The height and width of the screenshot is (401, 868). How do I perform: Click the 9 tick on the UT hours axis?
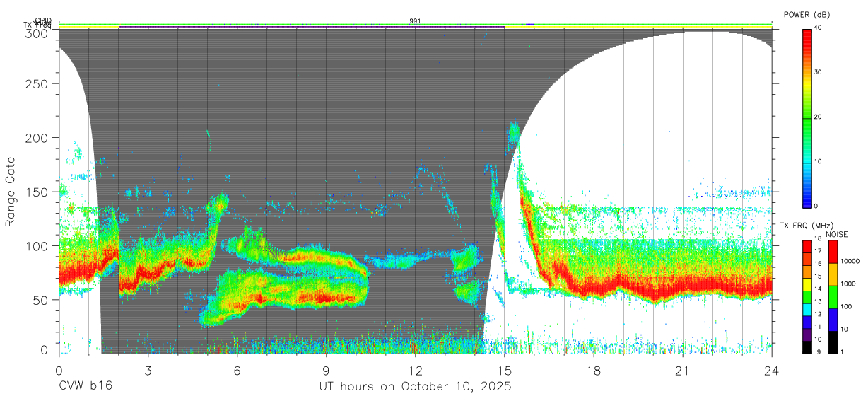(x=326, y=370)
